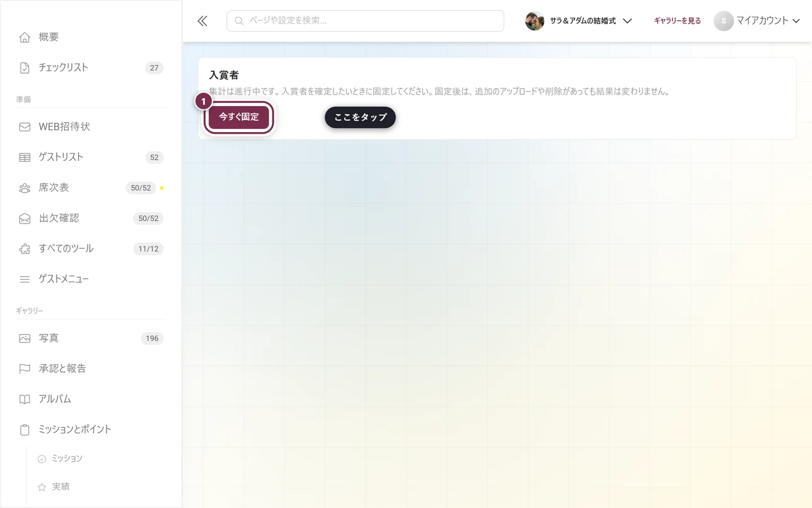Screen dimensions: 812x508
Task: Click the book icon for アルバム
Action: (x=25, y=400)
